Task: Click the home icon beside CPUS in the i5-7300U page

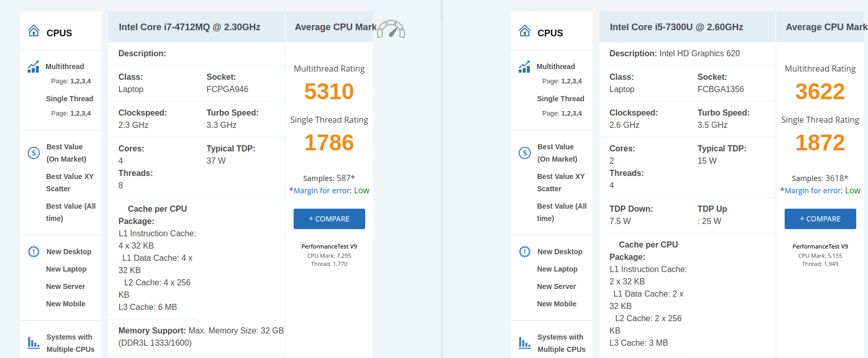Action: coord(525,31)
